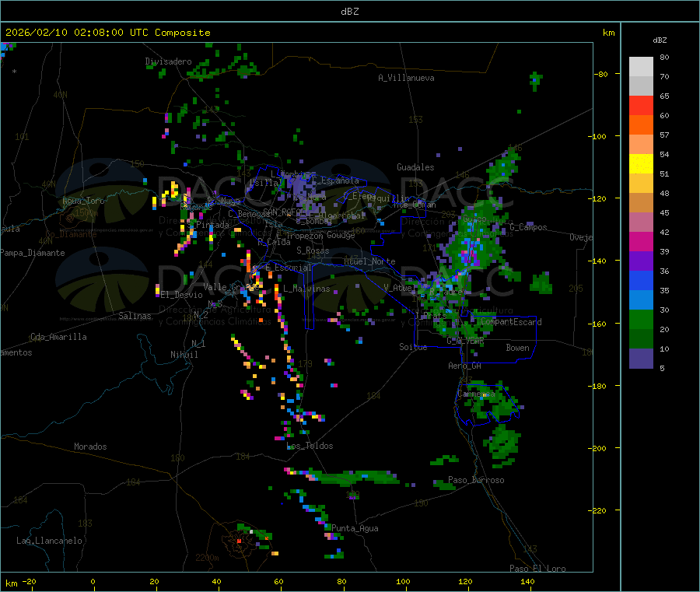Click the 'Lag.Llancanelo' map label
Viewport: 700px width, 592px height.
(49, 541)
